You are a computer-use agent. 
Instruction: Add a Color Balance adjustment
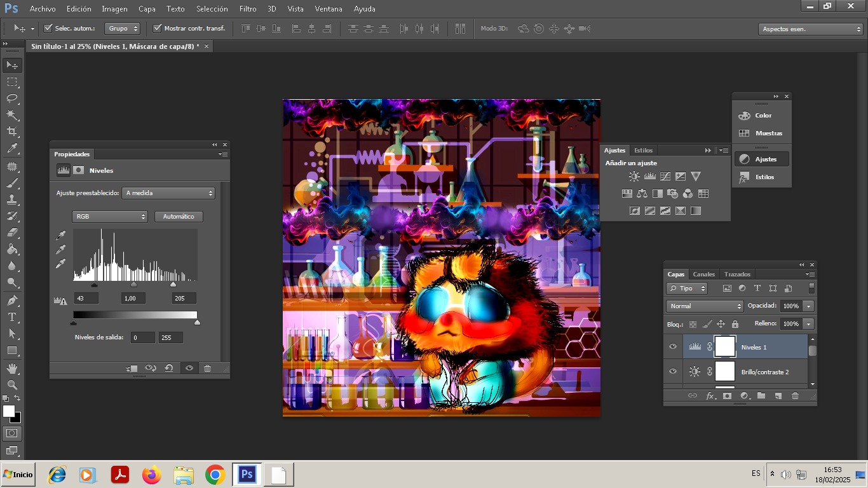pyautogui.click(x=642, y=194)
